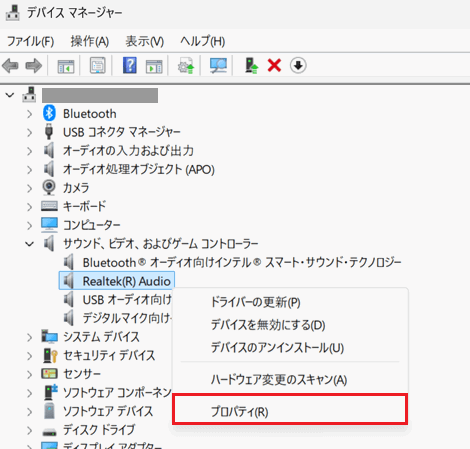Click the keyboard icon beside キーボード
Screen dimensions: 470x449
tap(49, 206)
